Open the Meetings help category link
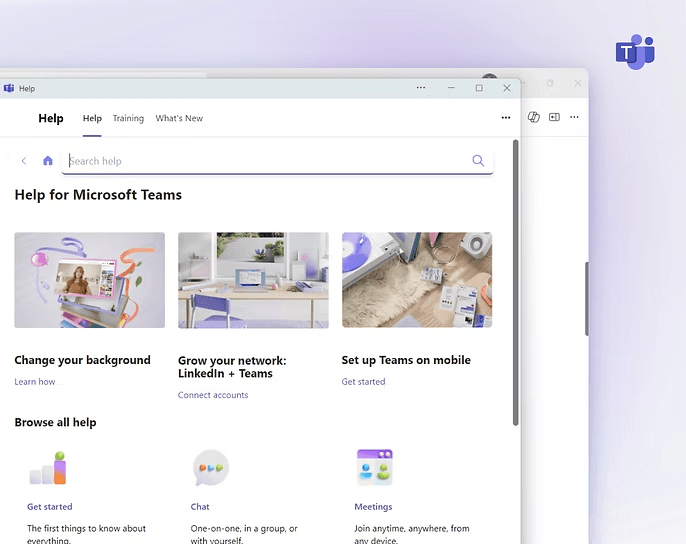Image resolution: width=686 pixels, height=544 pixels. pyautogui.click(x=373, y=507)
